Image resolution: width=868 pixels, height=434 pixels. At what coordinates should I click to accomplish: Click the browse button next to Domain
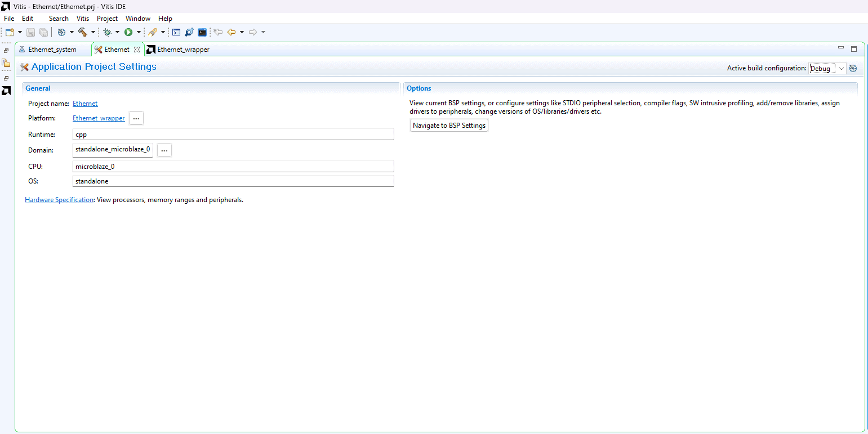point(164,150)
